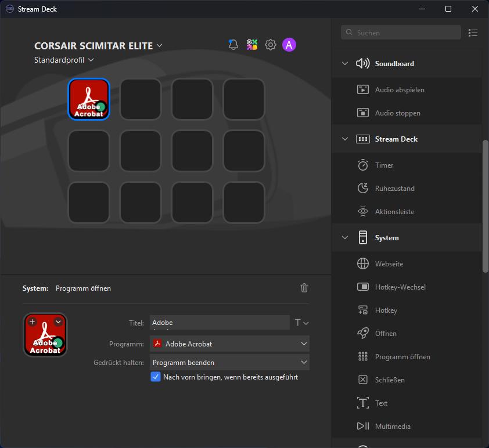
Task: Select the Hotkey-Wechsel action icon
Action: pos(363,287)
